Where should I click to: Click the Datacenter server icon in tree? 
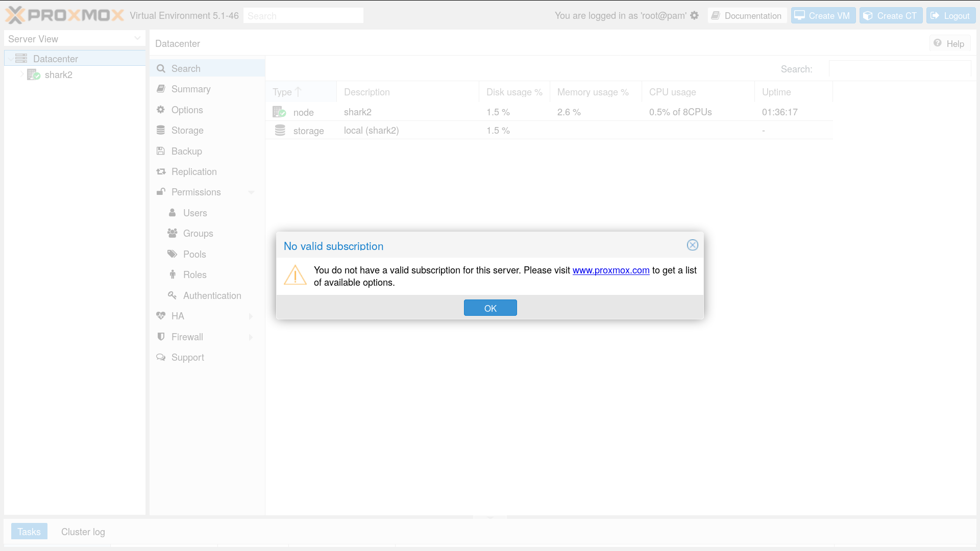21,59
